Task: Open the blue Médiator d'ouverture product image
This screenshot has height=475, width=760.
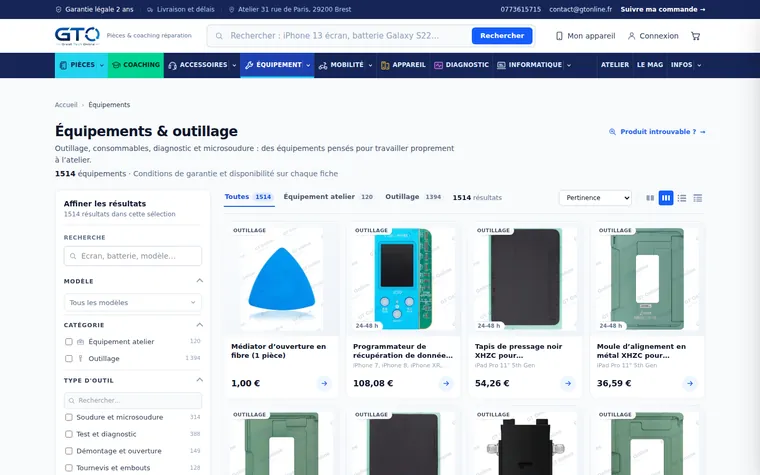Action: pyautogui.click(x=282, y=279)
